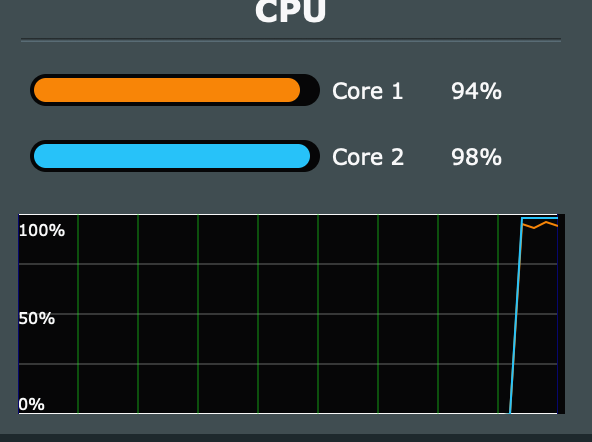Click the CPU panel heading
Image resolution: width=592 pixels, height=442 pixels.
[x=290, y=11]
